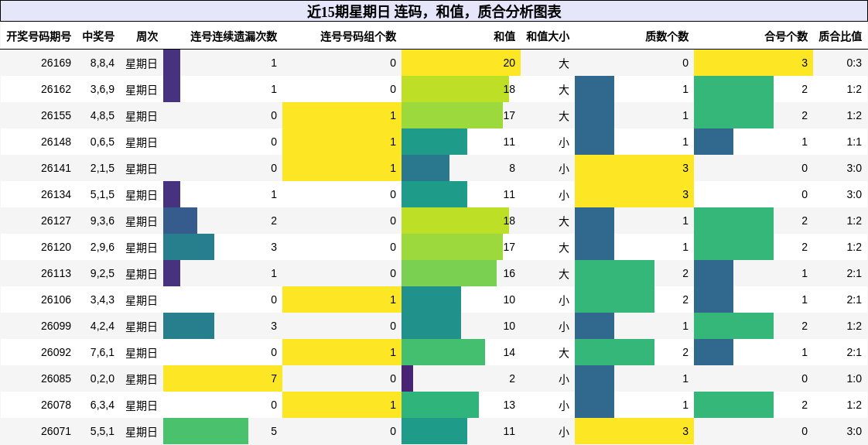Select period number 26162

tap(56, 89)
